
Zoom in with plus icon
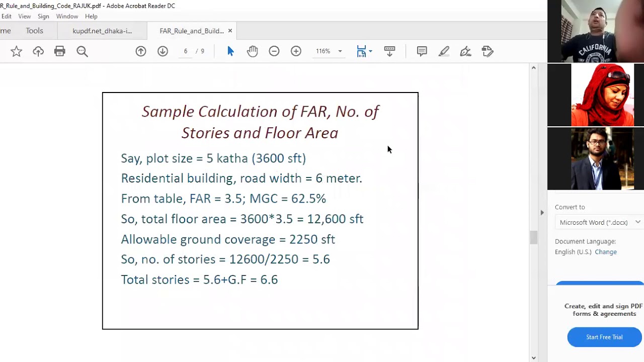(296, 51)
